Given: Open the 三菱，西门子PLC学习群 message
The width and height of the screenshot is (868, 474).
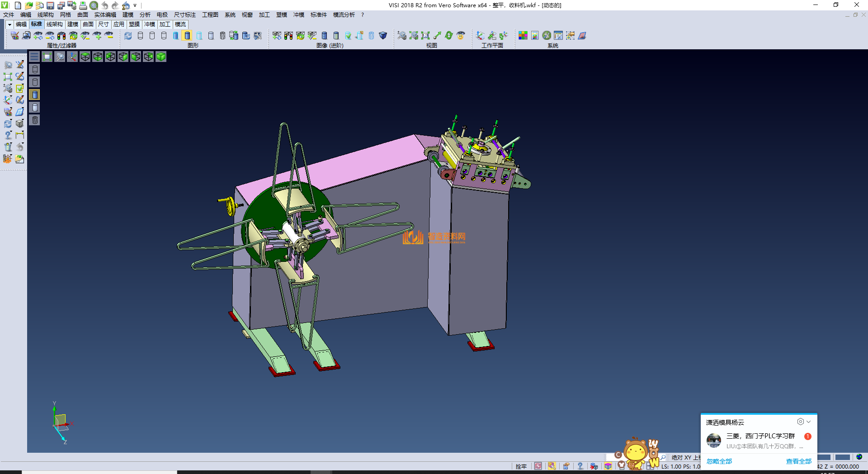Looking at the screenshot, I should coord(759,440).
